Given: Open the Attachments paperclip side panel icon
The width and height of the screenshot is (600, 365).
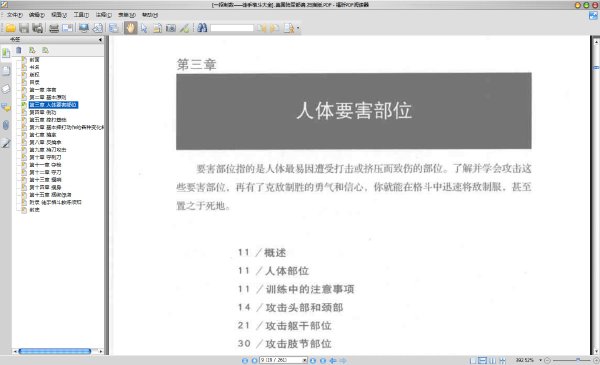Looking at the screenshot, I should pyautogui.click(x=6, y=125).
